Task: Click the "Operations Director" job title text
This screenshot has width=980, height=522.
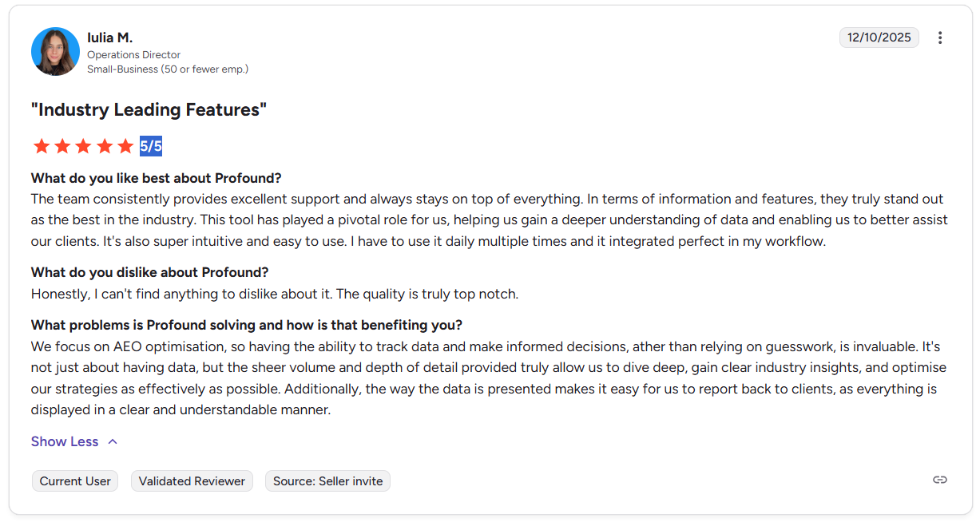Action: point(133,55)
